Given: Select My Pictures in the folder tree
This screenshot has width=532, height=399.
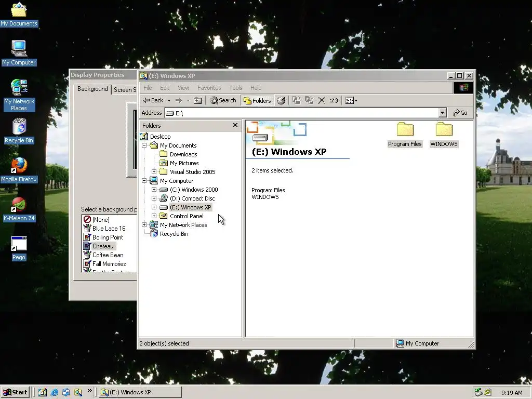Looking at the screenshot, I should pyautogui.click(x=184, y=163).
